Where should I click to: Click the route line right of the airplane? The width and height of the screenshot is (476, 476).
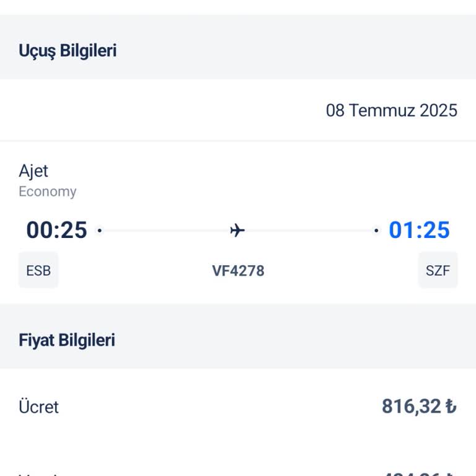310,231
